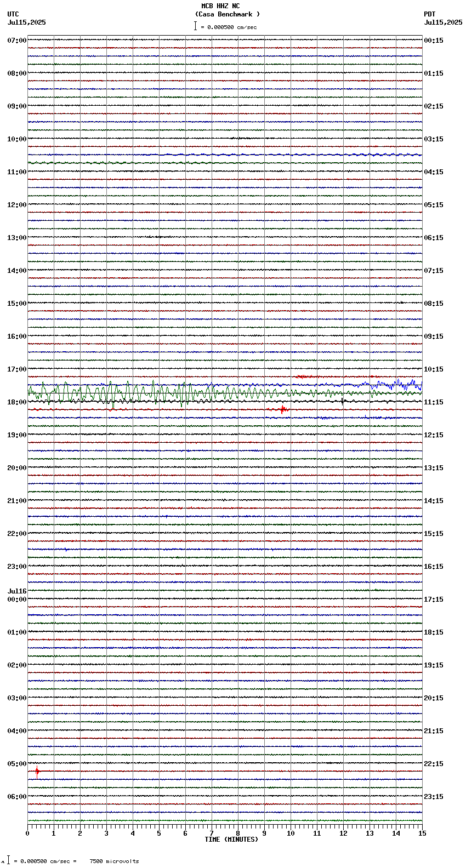466x868 pixels.
Task: Click the '(Casa Benchmark )' station name
Action: pyautogui.click(x=228, y=14)
